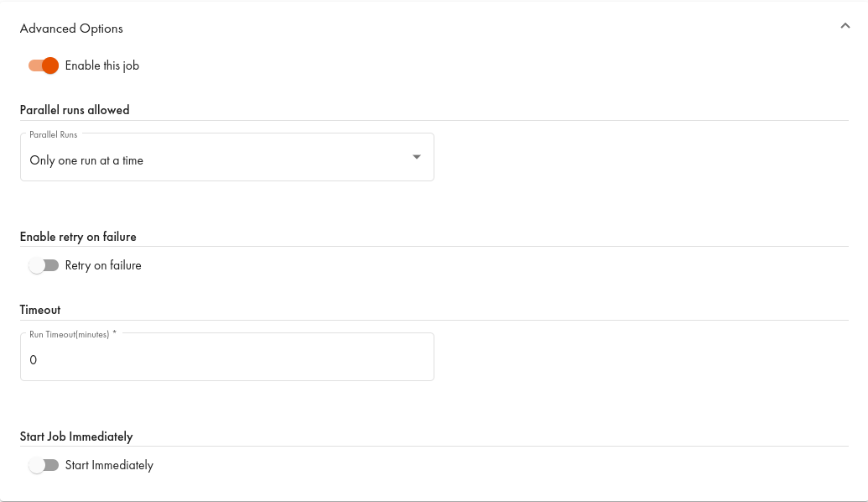The width and height of the screenshot is (868, 502).
Task: Turn on Retry on failure
Action: click(44, 264)
